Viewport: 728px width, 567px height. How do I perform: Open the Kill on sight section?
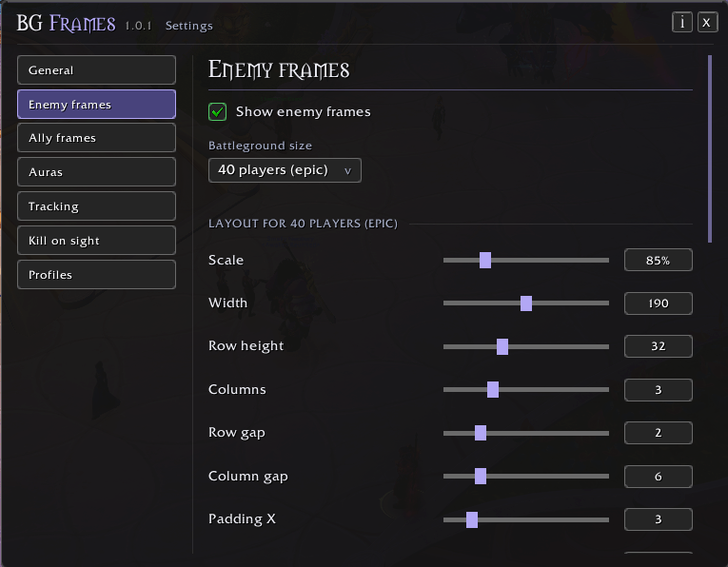click(96, 241)
